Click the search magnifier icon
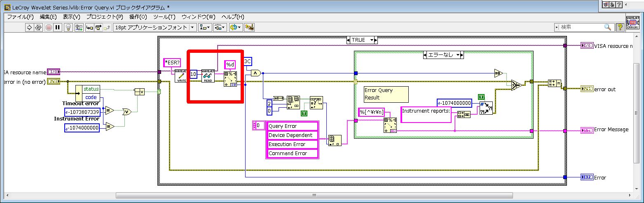The image size is (644, 203). (x=608, y=27)
